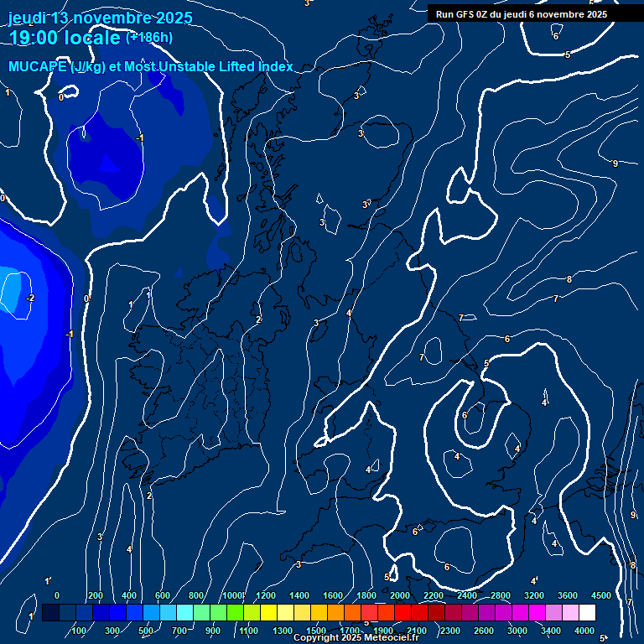
Task: Click the '(+186h)' forecast offset text
Action: coord(149,38)
